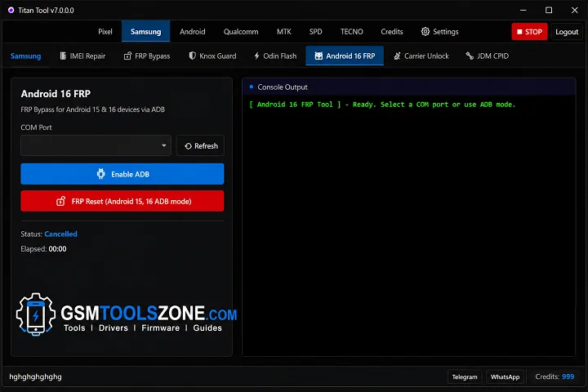Click the green Ready console message
588x392 pixels.
[382, 105]
